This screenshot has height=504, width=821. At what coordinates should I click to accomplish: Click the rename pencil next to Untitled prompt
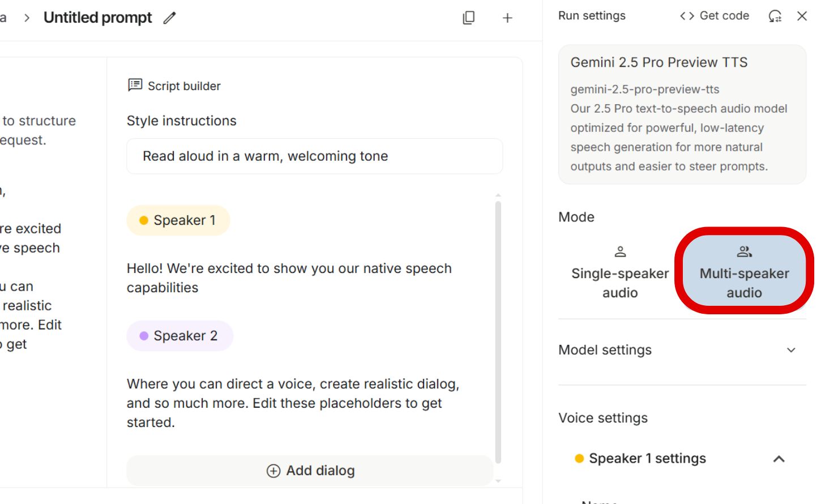click(x=169, y=18)
